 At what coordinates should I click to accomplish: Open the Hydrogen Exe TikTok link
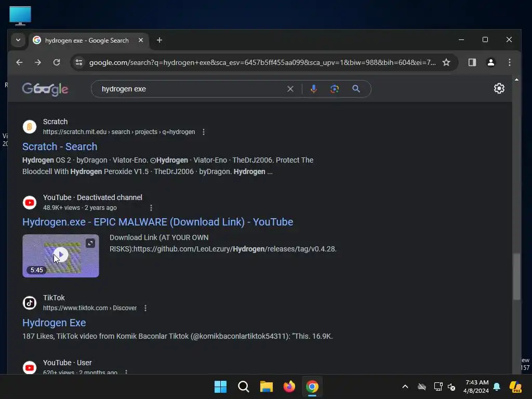pyautogui.click(x=54, y=323)
